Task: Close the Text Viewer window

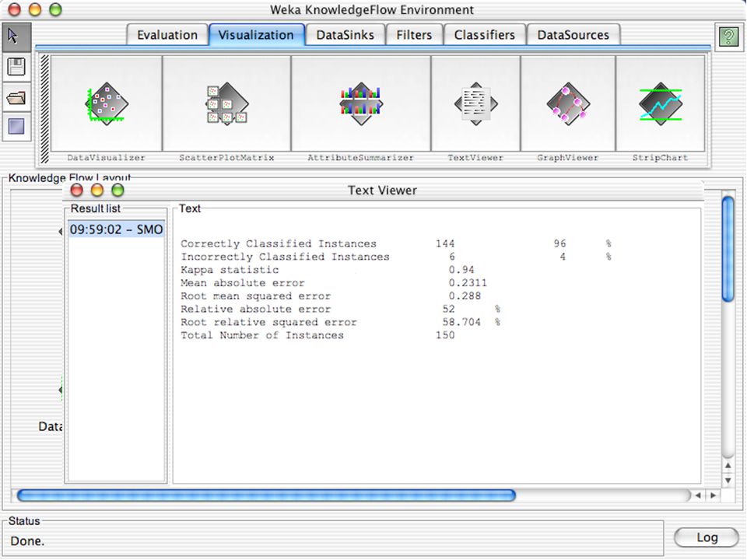Action: pos(77,191)
